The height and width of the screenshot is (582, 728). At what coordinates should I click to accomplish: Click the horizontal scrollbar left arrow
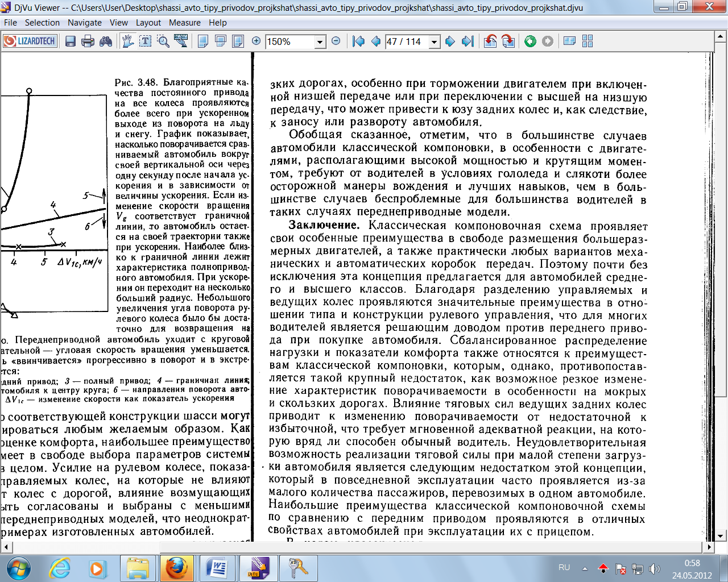tap(7, 547)
